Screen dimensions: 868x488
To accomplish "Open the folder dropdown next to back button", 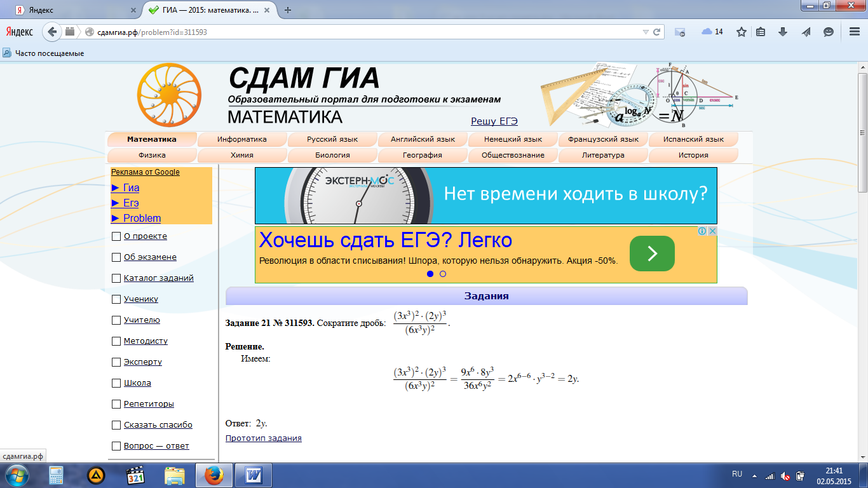I will [x=69, y=32].
